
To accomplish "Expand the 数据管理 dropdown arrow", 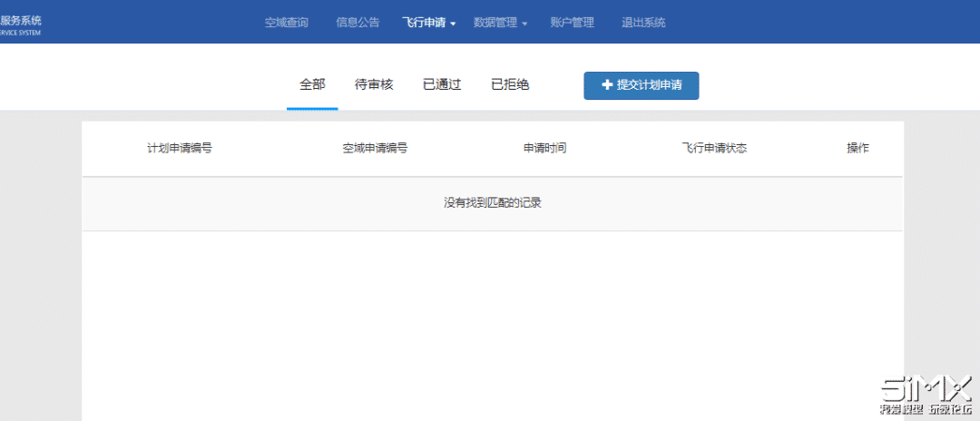I will (x=525, y=24).
